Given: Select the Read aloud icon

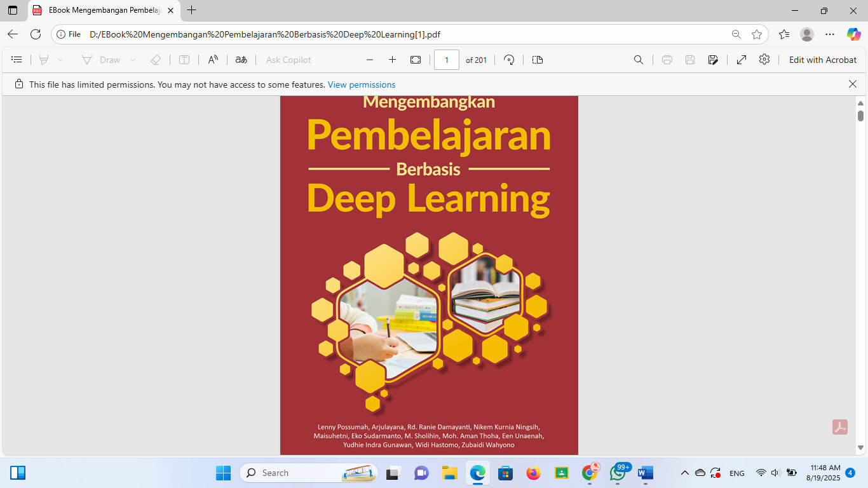Looking at the screenshot, I should 213,60.
